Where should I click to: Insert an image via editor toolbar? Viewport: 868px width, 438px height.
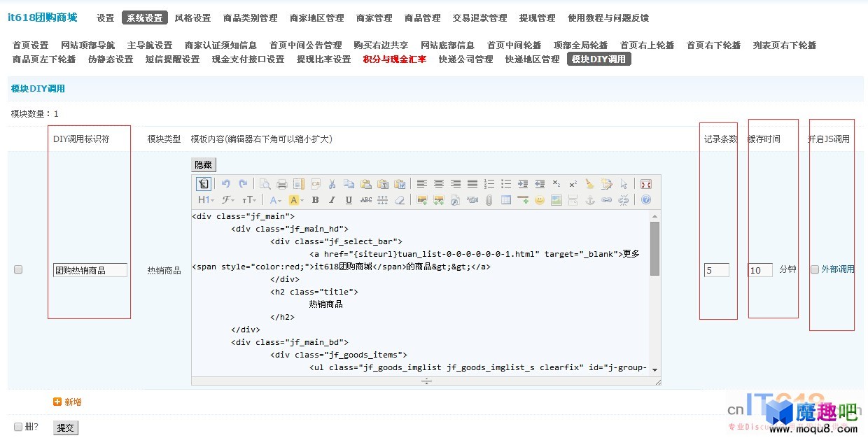[x=422, y=200]
